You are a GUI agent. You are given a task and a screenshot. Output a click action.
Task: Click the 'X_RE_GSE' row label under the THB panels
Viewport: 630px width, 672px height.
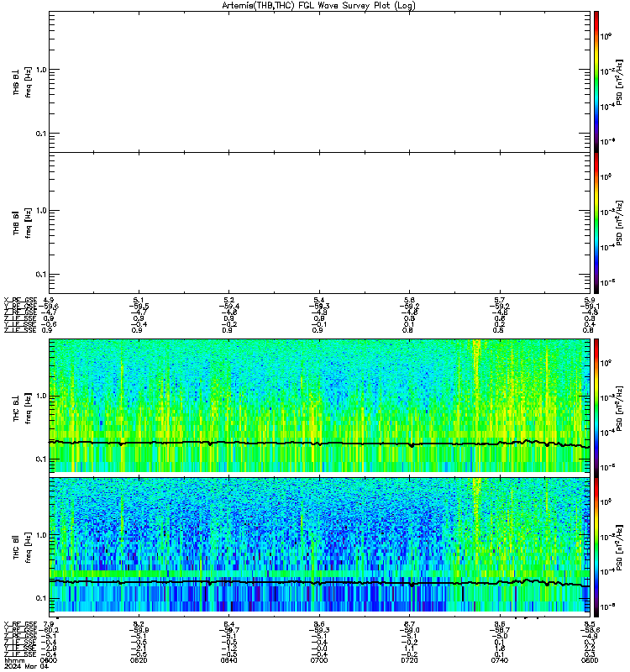point(20,300)
